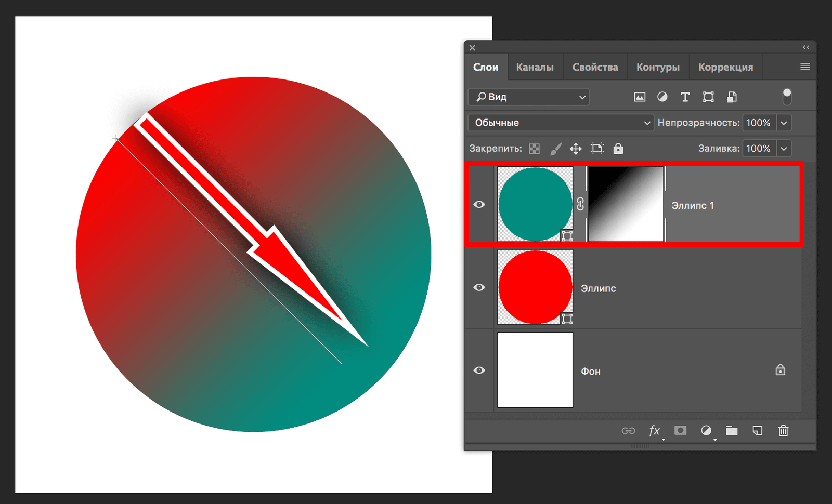Viewport: 832px width, 504px height.
Task: Open the Вид filter type dropdown
Action: [528, 97]
